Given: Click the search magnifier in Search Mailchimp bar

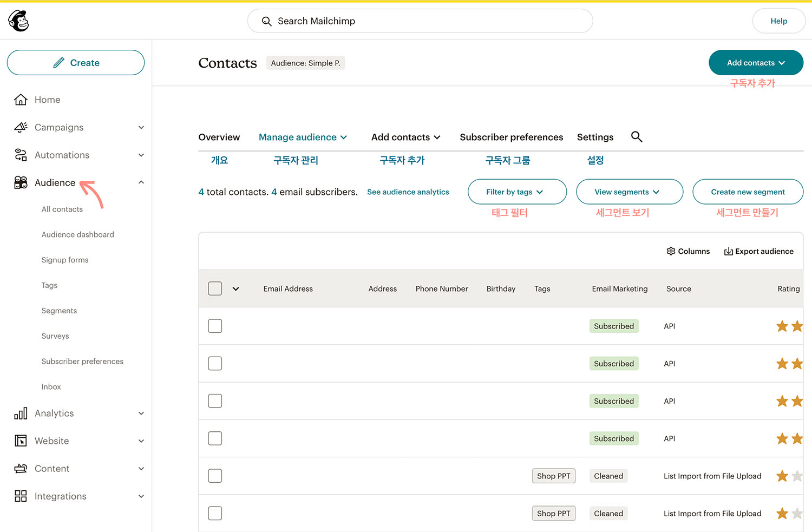Looking at the screenshot, I should coord(266,21).
